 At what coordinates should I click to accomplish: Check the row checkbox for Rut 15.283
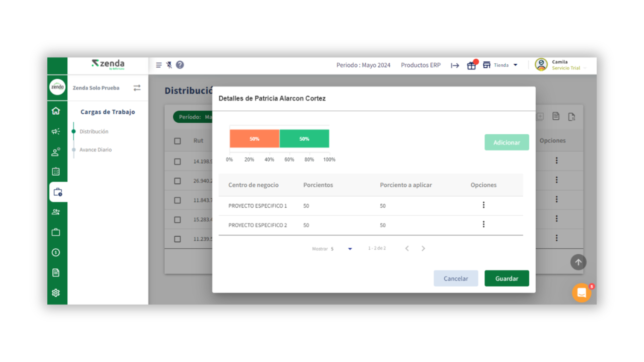177,220
